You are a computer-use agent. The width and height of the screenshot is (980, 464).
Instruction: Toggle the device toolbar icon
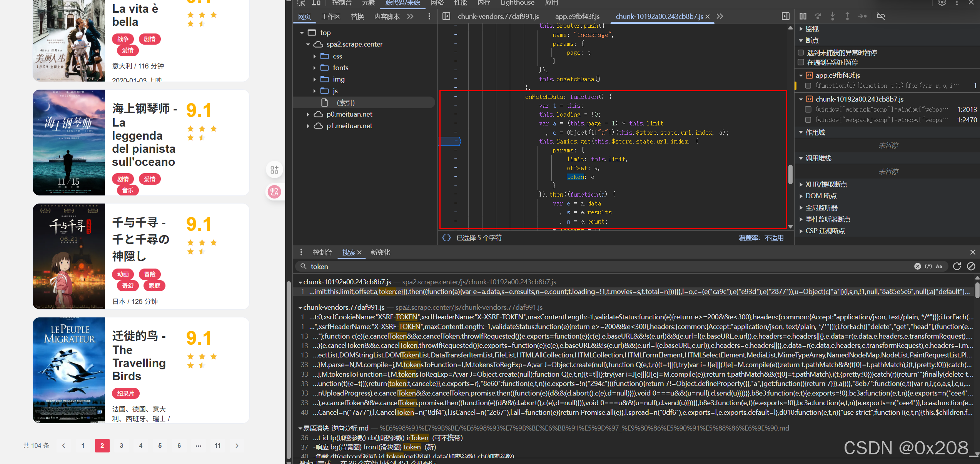316,3
